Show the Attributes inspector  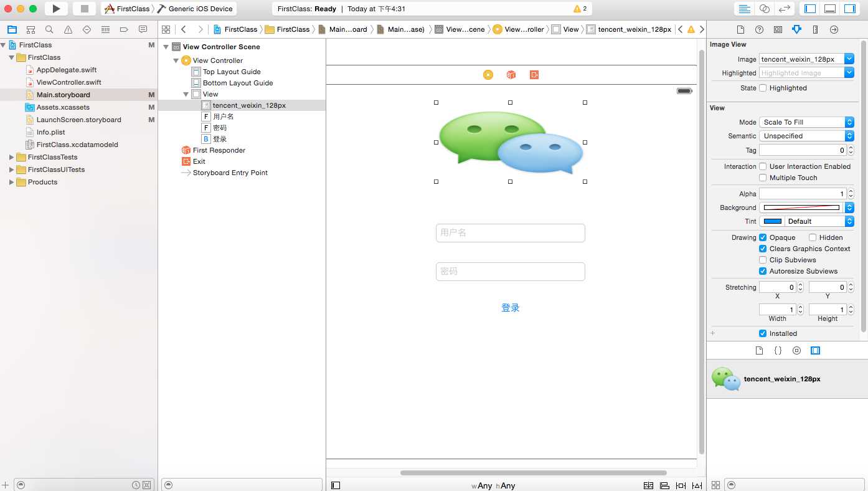(x=796, y=29)
